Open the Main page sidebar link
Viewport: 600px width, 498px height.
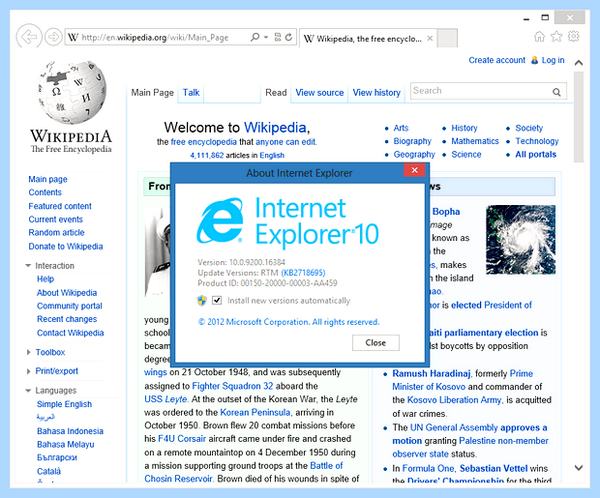48,179
